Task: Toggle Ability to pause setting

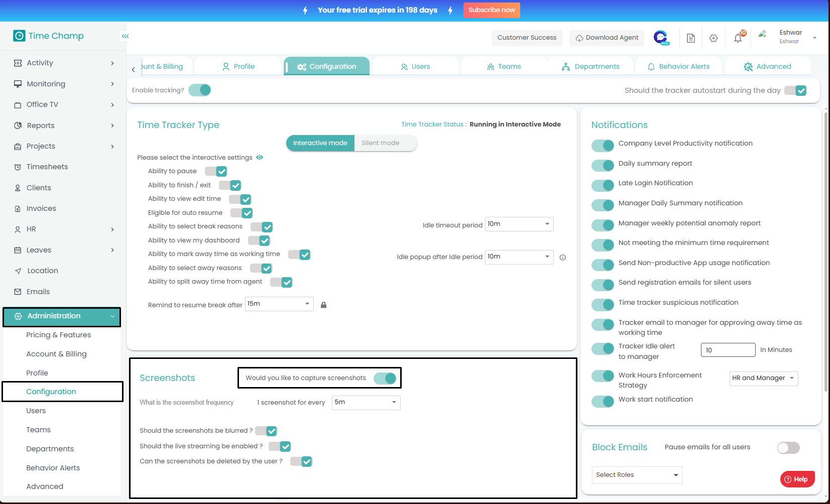Action: click(216, 171)
